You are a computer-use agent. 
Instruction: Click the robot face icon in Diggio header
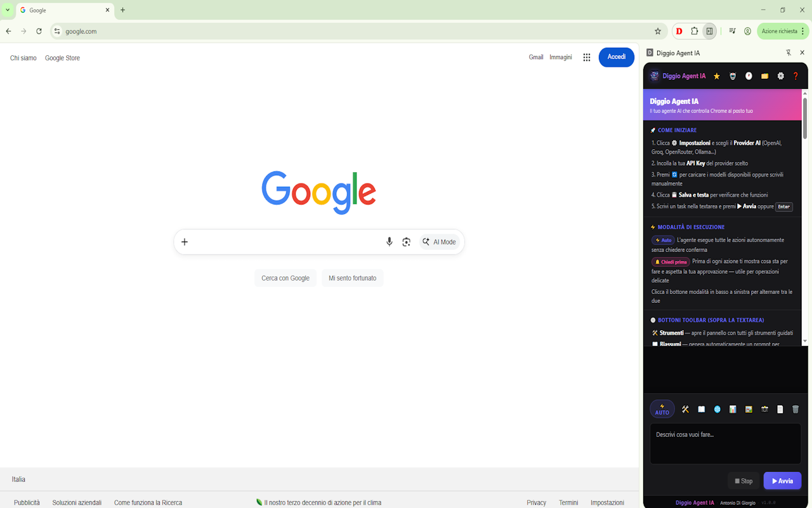click(733, 76)
